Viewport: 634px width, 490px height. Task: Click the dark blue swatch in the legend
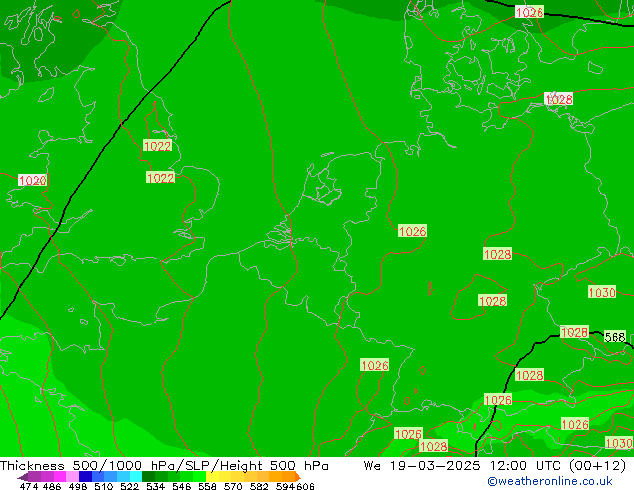point(85,477)
